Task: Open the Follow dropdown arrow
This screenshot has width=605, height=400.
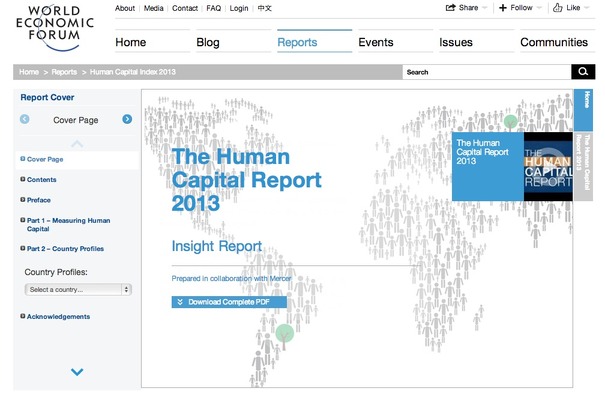Action: coord(539,8)
